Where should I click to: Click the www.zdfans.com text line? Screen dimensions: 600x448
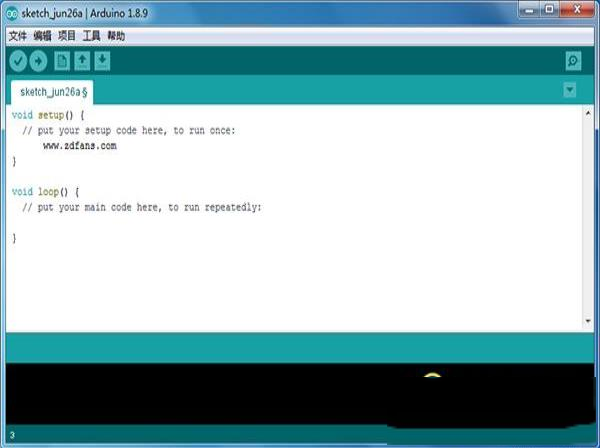pyautogui.click(x=80, y=146)
